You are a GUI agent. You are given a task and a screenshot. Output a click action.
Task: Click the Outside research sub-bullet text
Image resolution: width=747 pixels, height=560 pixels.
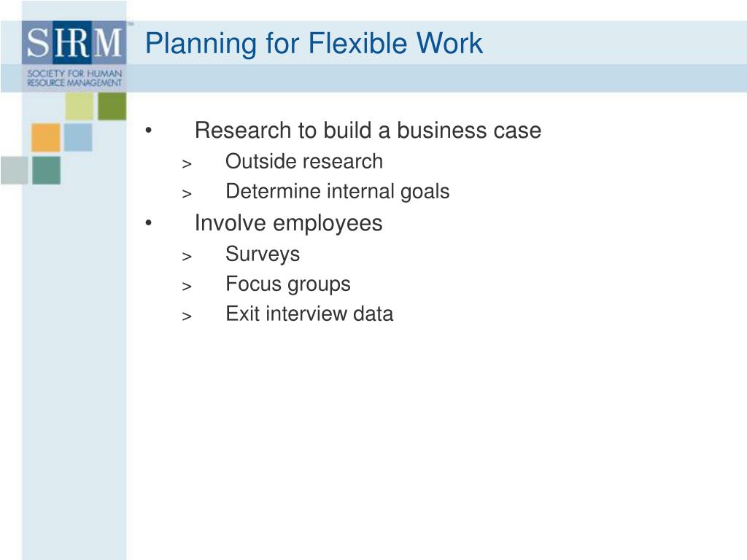(x=304, y=161)
